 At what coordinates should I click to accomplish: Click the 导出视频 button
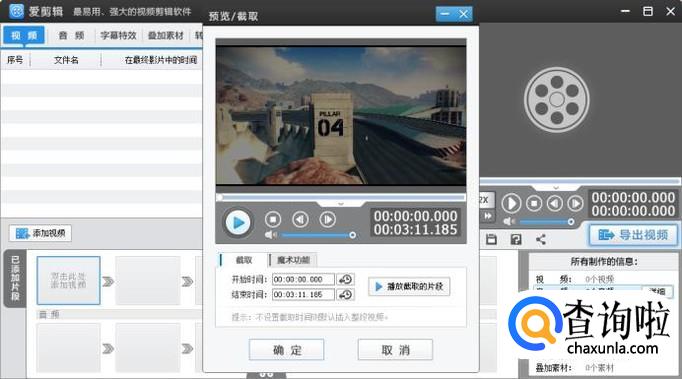[x=633, y=235]
